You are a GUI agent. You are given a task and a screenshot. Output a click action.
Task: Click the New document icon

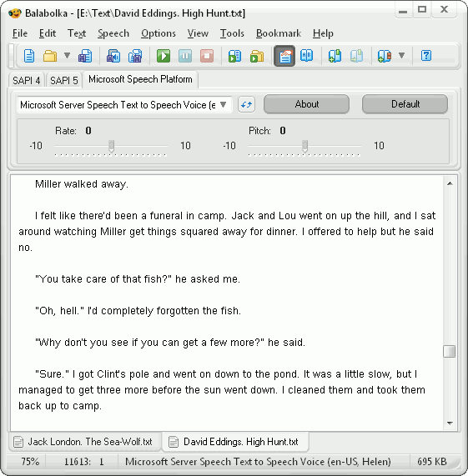point(29,56)
